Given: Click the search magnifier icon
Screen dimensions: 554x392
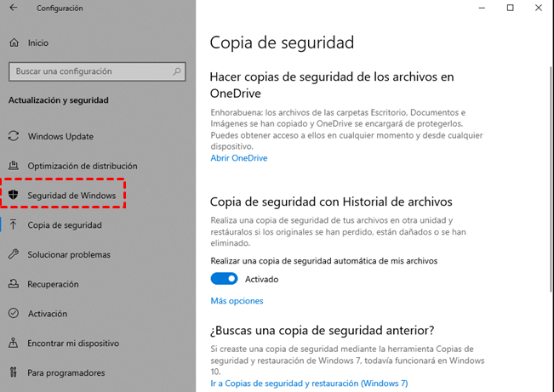Looking at the screenshot, I should click(177, 71).
